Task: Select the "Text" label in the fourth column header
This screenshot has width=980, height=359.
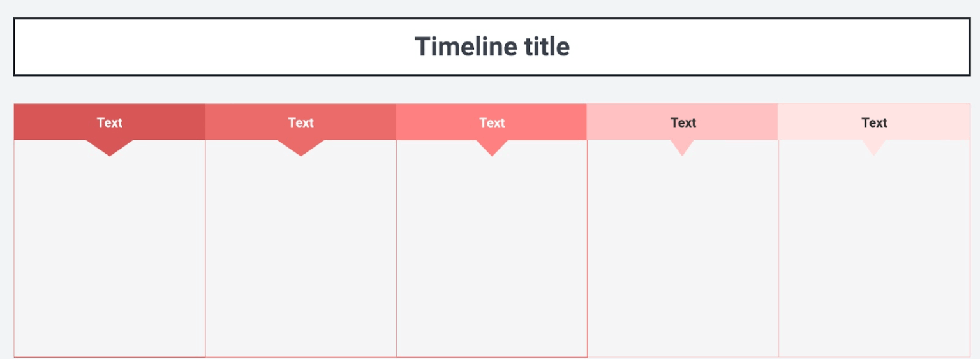Action: click(683, 122)
